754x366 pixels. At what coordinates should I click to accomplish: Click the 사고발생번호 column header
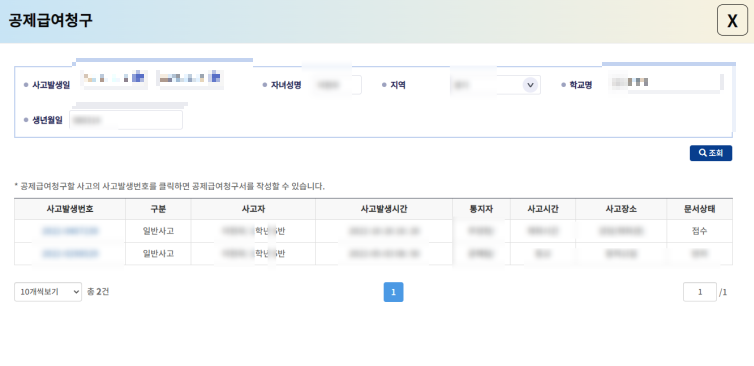(x=70, y=209)
